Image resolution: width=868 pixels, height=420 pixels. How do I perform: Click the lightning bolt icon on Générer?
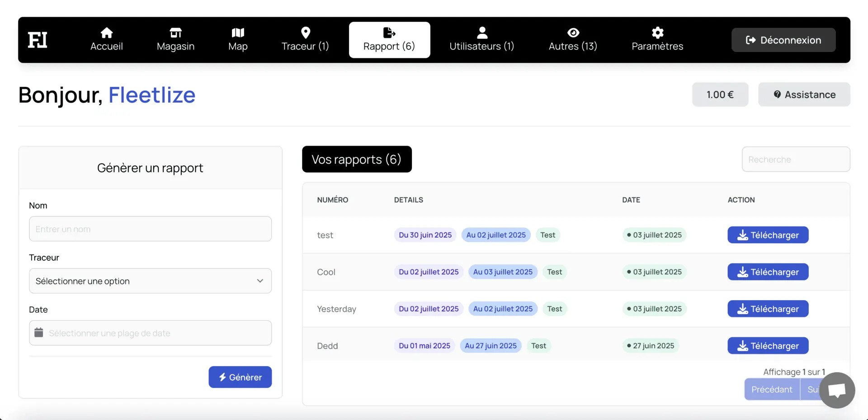click(222, 377)
